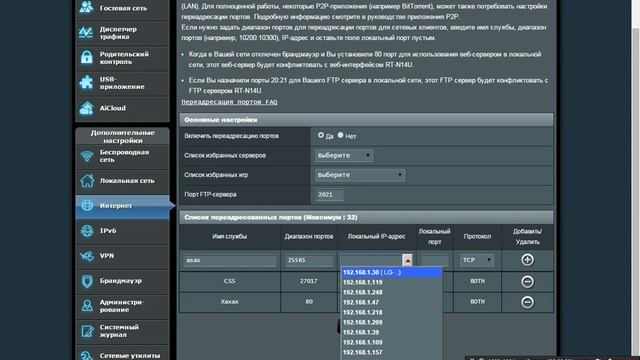Open Traffic Manager (Диспетчер трафика) icon
Screen dimensions: 640x360
point(86,33)
